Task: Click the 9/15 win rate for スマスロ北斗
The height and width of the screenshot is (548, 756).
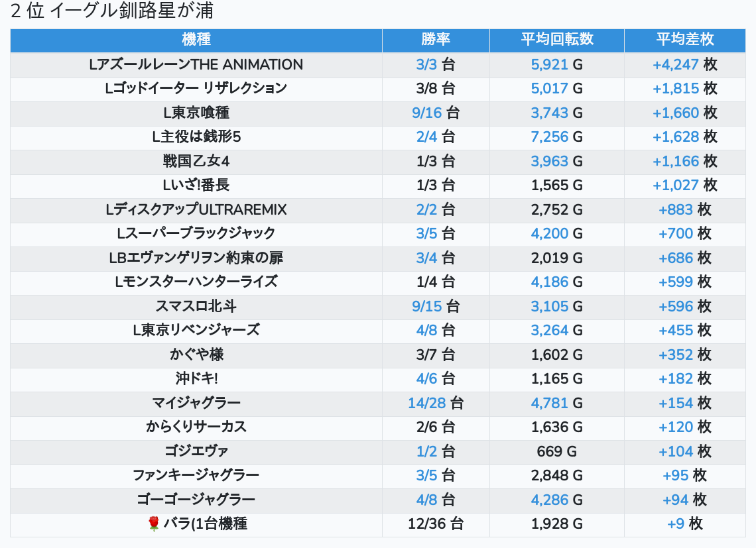Action: [426, 307]
